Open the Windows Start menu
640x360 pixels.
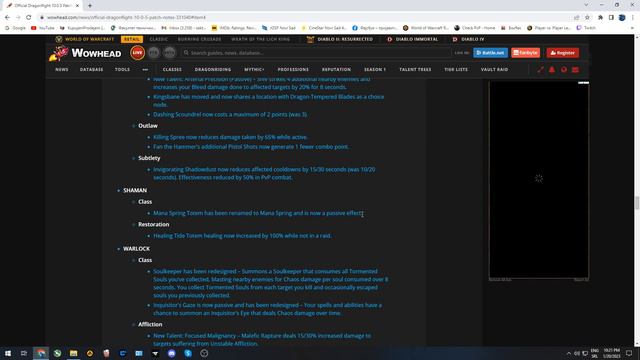pos(8,353)
